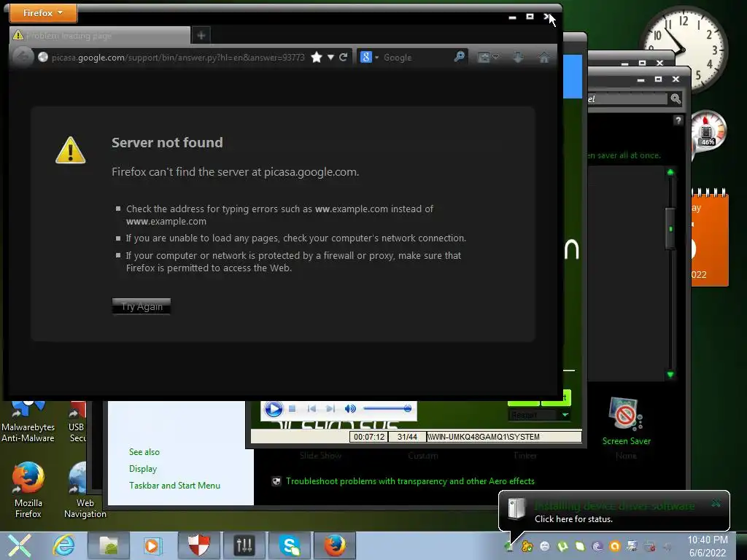Image resolution: width=747 pixels, height=560 pixels.
Task: Click the green down scroll arrow
Action: (670, 374)
